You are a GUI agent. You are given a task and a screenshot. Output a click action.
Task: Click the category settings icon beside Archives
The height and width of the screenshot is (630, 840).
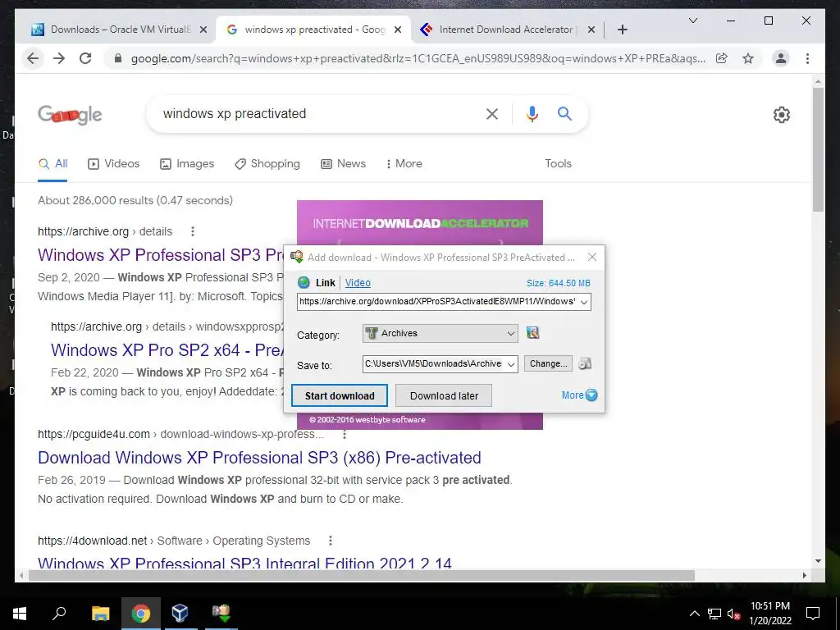point(532,333)
